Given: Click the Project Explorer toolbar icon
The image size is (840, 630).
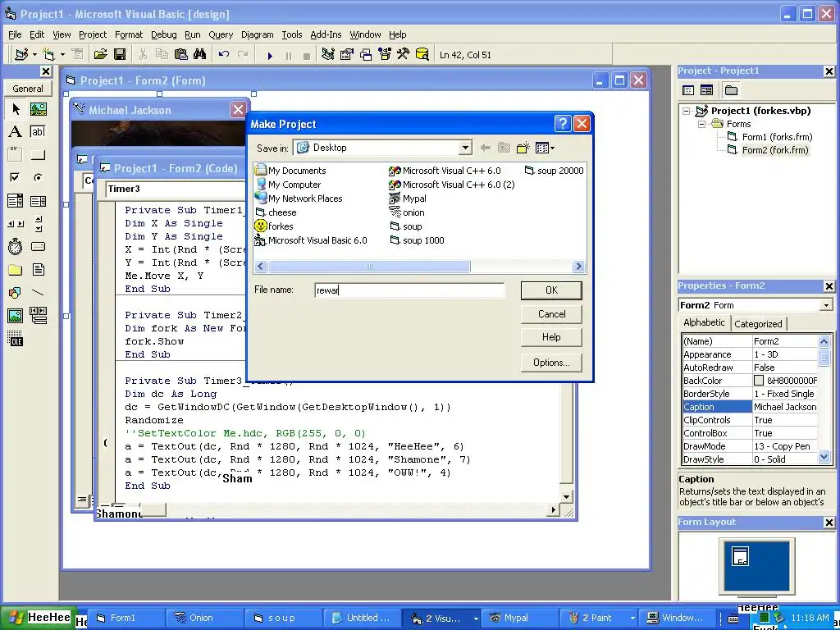Looking at the screenshot, I should pos(328,54).
